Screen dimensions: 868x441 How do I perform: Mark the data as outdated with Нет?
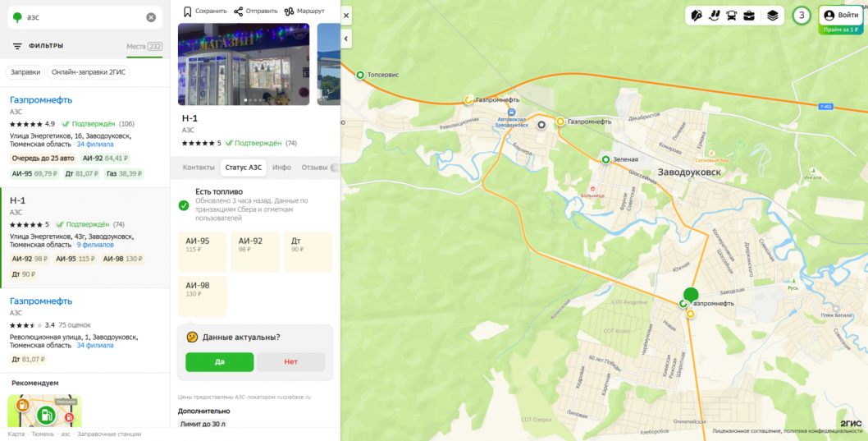pos(290,362)
